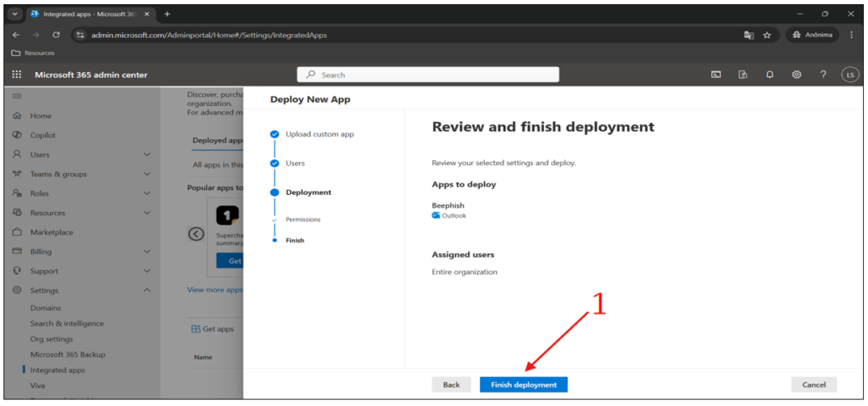Bookmark page with star icon
This screenshot has height=406, width=868.
pos(766,35)
